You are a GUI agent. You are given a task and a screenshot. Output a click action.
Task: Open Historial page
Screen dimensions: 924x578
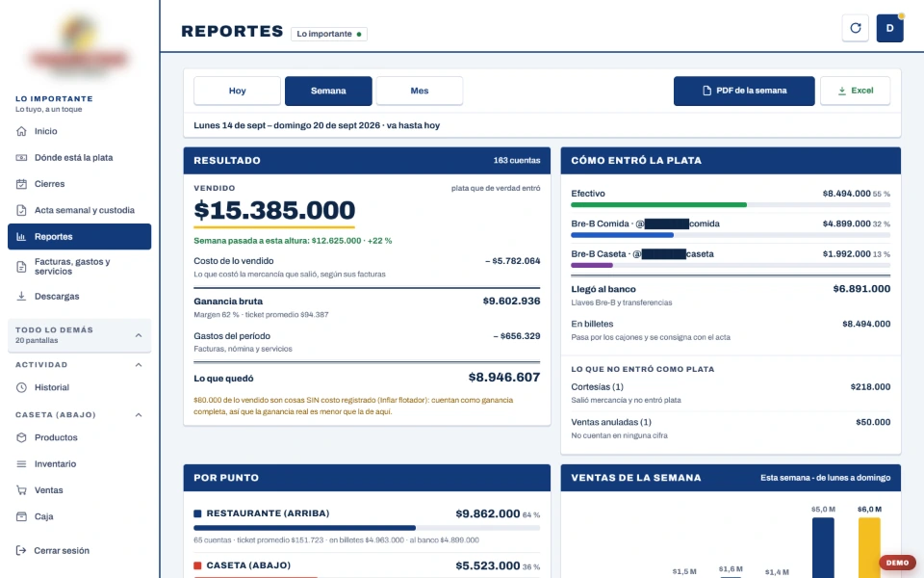[80, 387]
